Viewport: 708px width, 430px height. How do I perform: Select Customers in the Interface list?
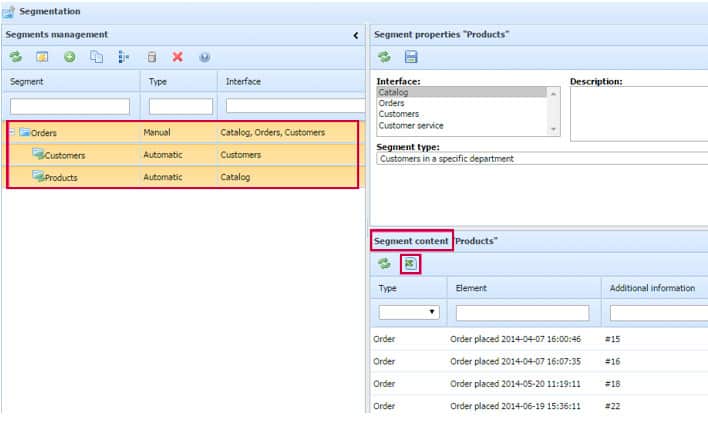point(461,114)
